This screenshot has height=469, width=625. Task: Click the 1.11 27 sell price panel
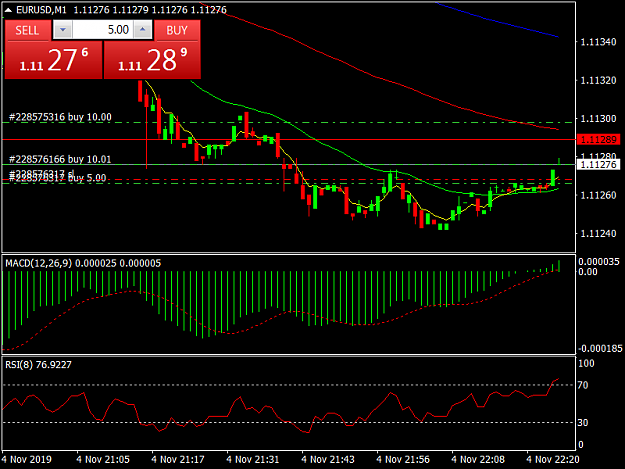click(x=53, y=60)
